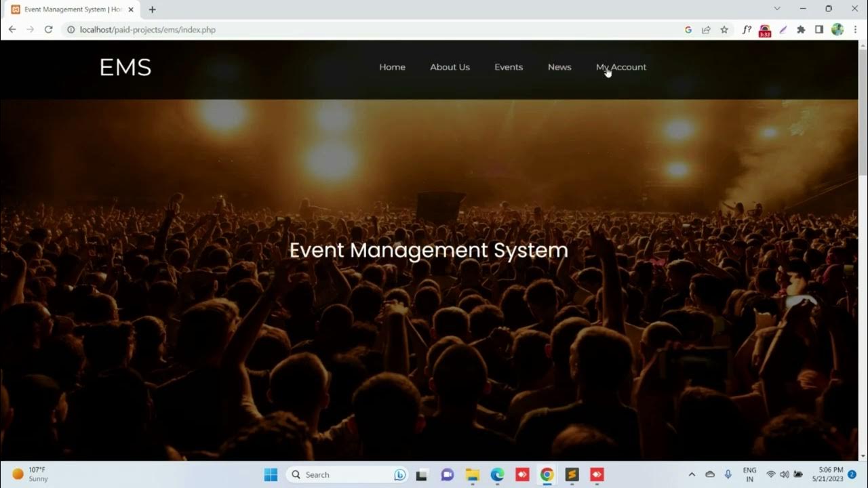Screen dimensions: 868x488
Task: Open Bing chat icon in search box
Action: [400, 474]
